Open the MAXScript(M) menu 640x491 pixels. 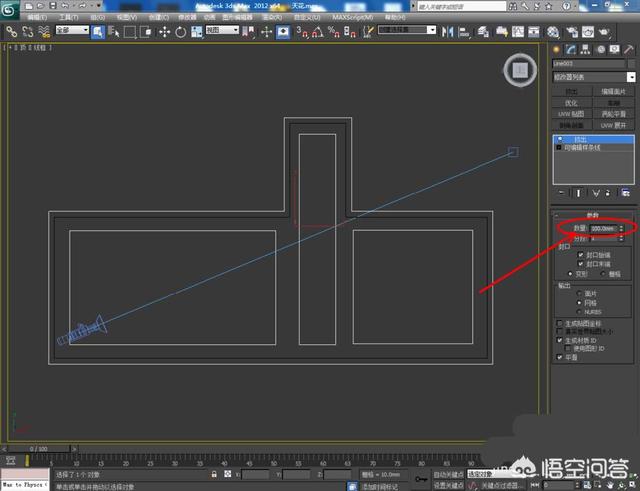352,18
